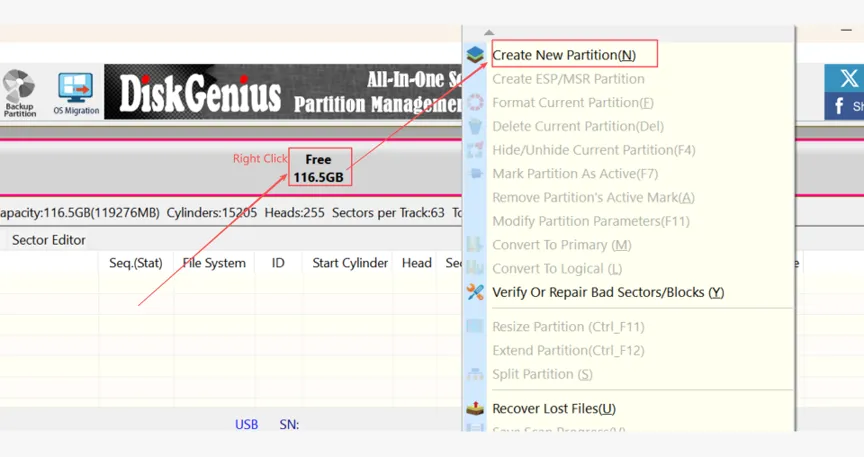The height and width of the screenshot is (457, 864).
Task: Choose Resize Partition (Ctrl_F11)
Action: 568,327
